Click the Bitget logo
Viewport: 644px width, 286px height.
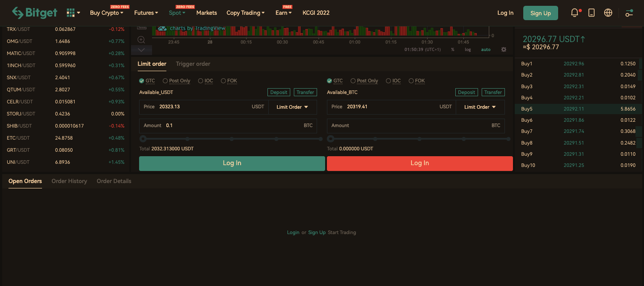click(x=34, y=13)
